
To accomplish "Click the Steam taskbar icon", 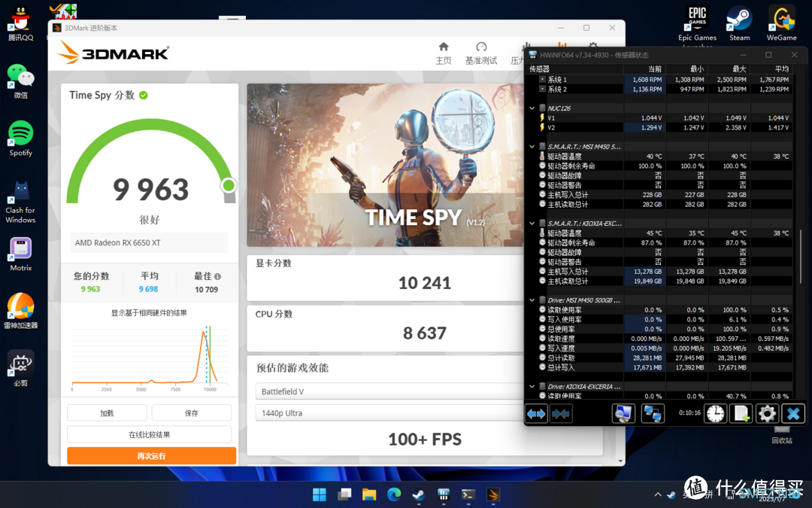I will pos(419,494).
